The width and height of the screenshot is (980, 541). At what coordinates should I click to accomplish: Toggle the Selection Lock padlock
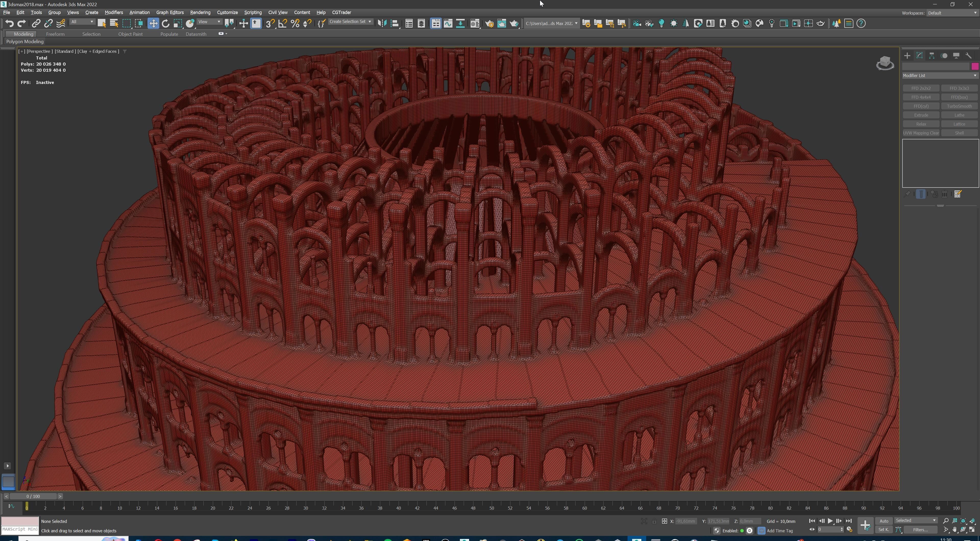tap(654, 521)
